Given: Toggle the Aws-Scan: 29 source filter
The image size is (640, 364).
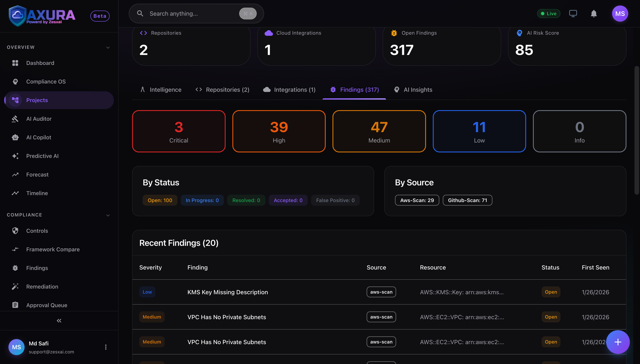Looking at the screenshot, I should (x=417, y=200).
